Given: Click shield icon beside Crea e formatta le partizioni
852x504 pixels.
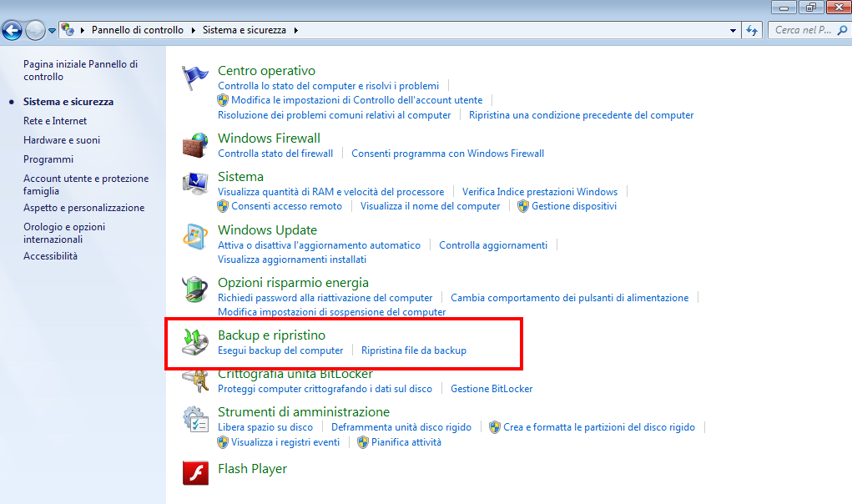Looking at the screenshot, I should tap(495, 427).
